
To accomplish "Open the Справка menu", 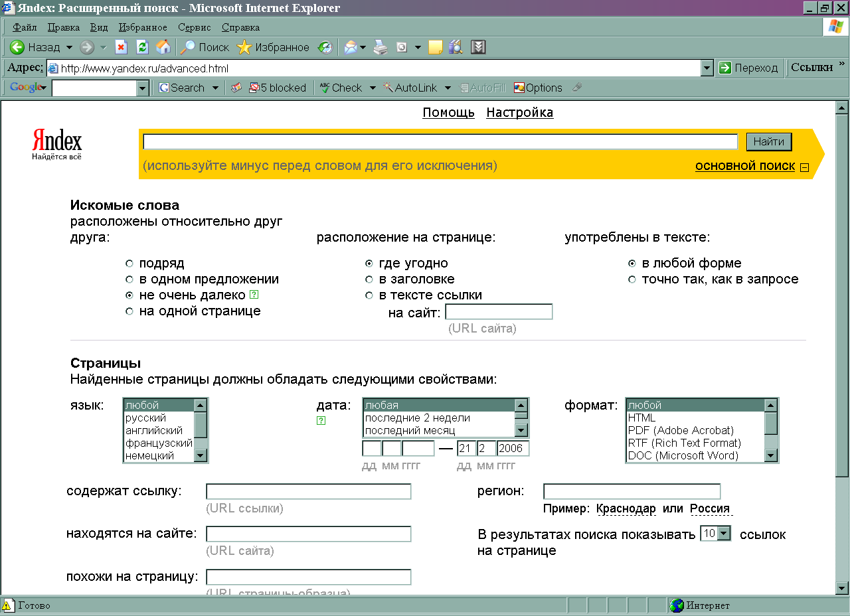I will 240,27.
